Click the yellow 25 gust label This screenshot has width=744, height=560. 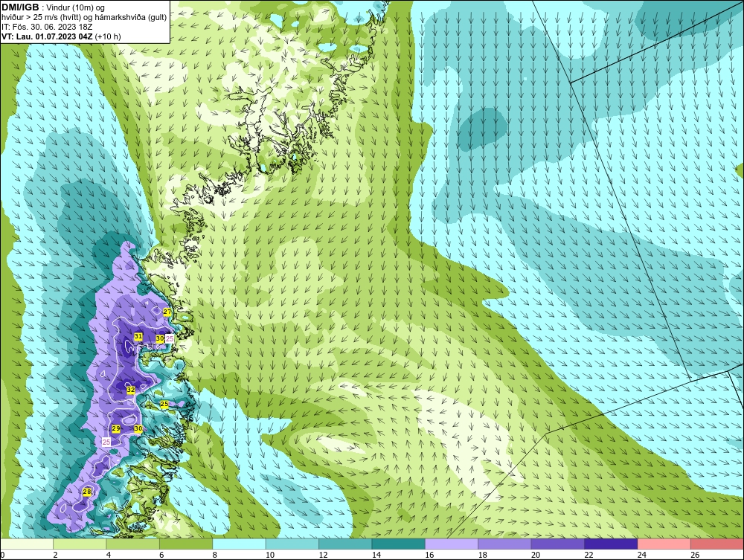pos(164,405)
